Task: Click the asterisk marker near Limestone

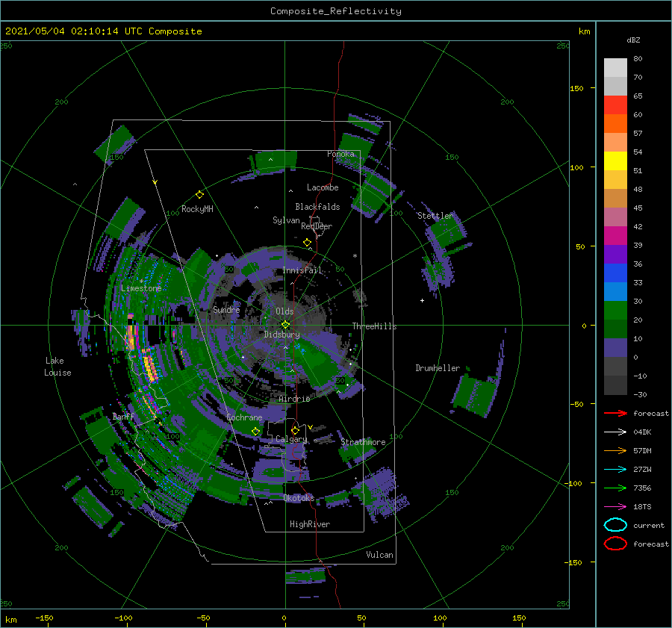Action: (x=141, y=282)
